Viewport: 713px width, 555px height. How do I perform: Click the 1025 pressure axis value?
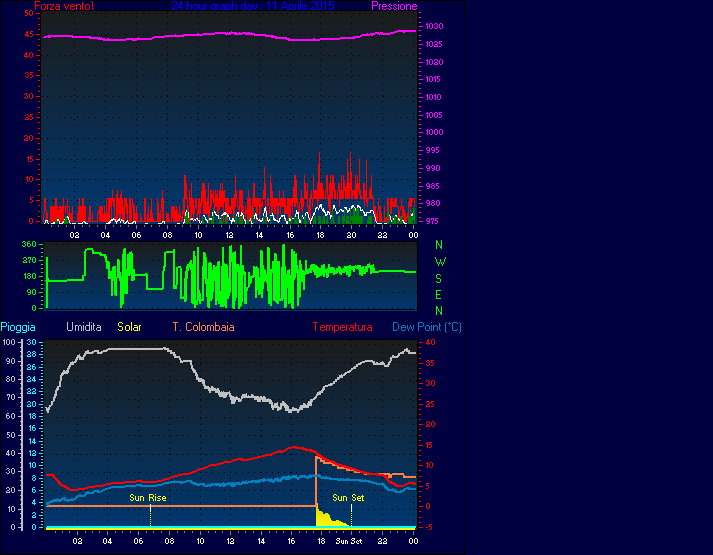tap(434, 44)
